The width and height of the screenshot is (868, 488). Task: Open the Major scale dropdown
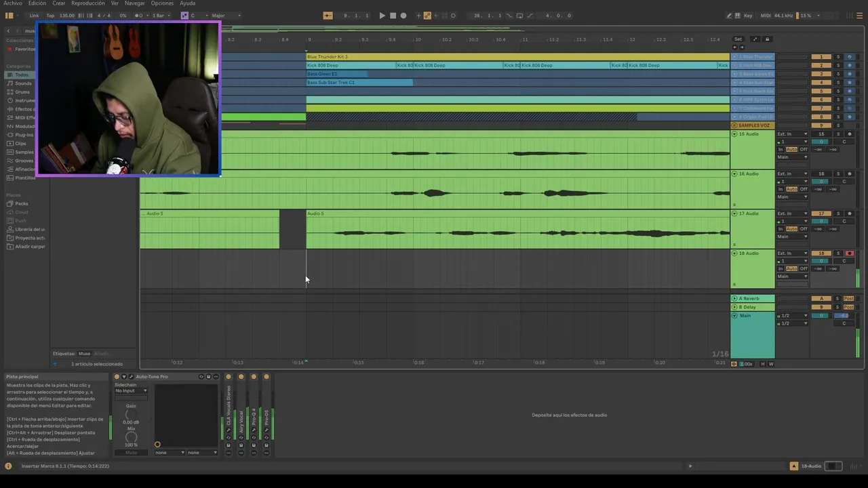226,16
